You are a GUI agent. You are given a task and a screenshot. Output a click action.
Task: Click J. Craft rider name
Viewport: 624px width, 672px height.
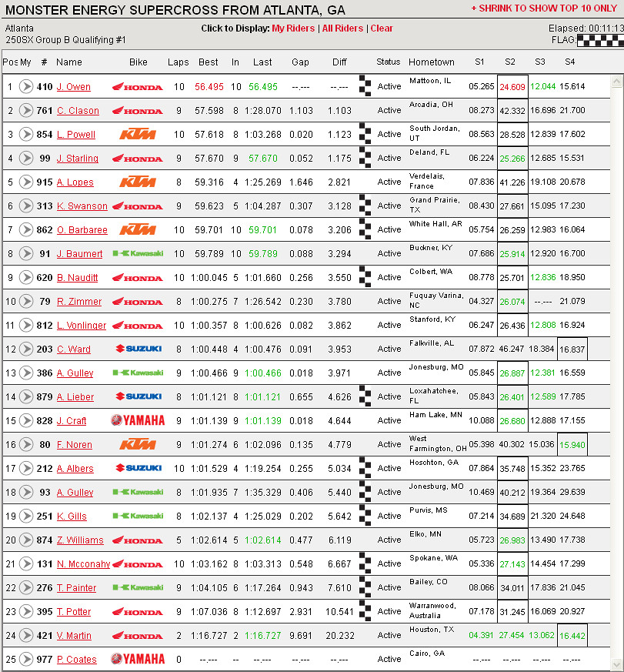[x=72, y=420]
